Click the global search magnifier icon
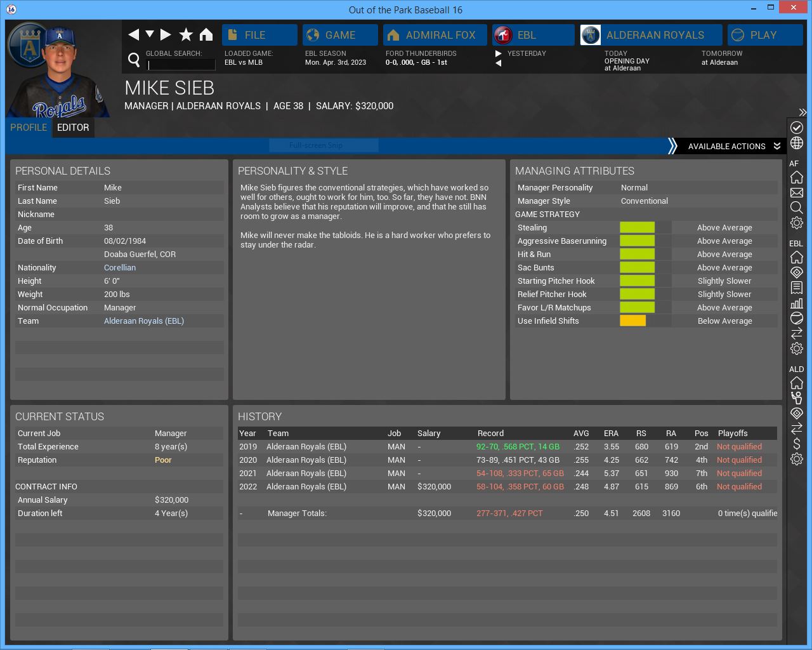This screenshot has width=812, height=650. coord(134,60)
